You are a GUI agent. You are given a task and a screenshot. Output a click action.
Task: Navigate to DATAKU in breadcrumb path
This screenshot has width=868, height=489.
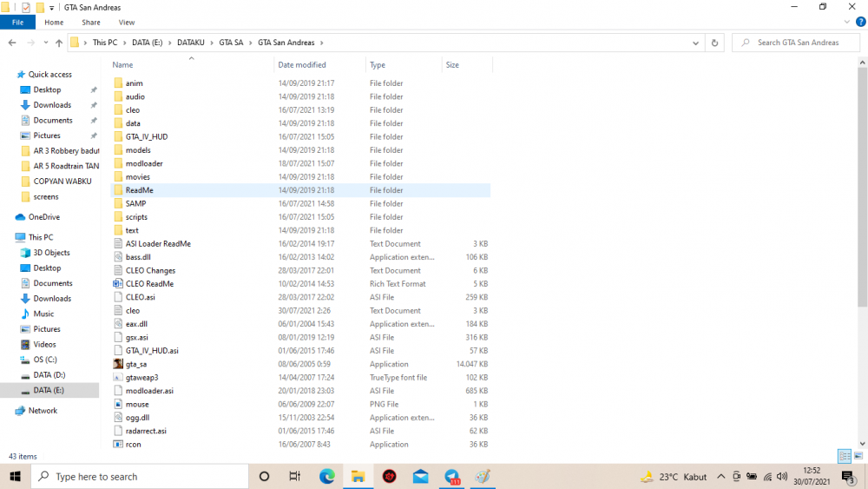190,43
